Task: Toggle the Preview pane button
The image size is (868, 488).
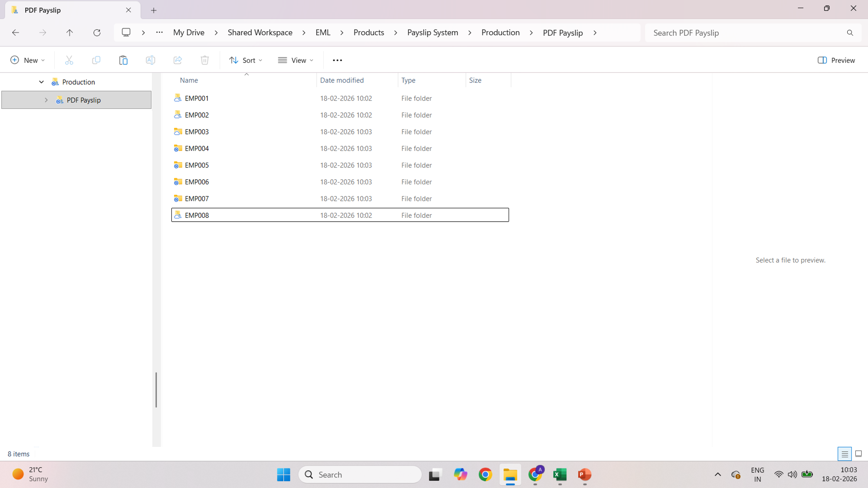Action: 836,60
